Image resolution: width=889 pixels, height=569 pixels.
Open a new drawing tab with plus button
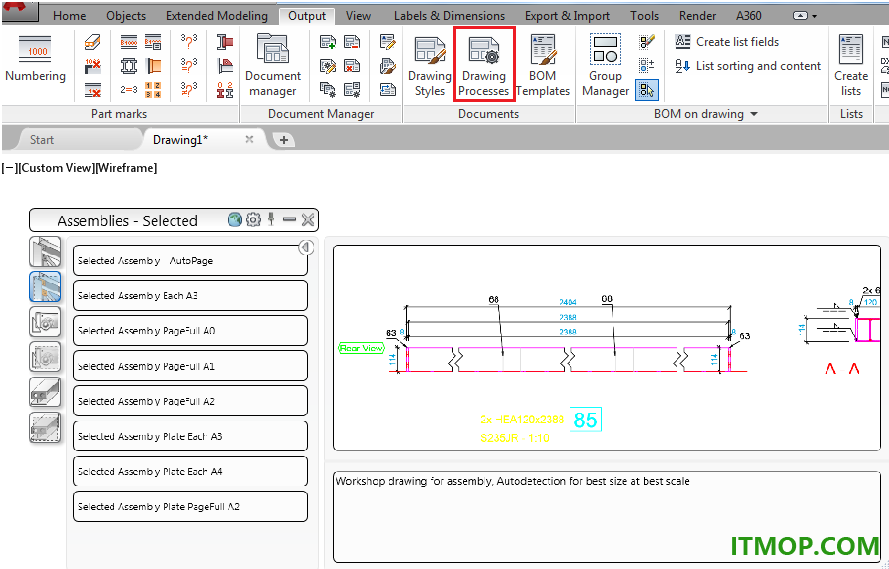(284, 140)
